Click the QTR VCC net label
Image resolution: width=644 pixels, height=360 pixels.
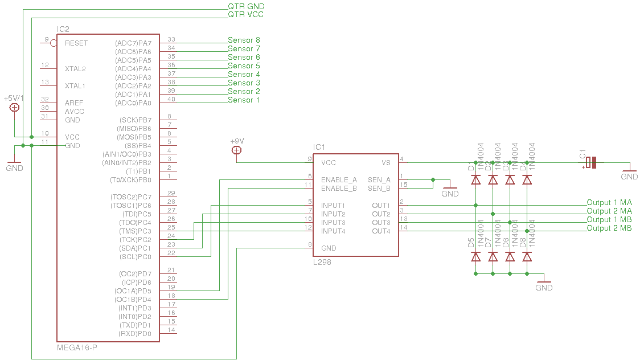245,14
